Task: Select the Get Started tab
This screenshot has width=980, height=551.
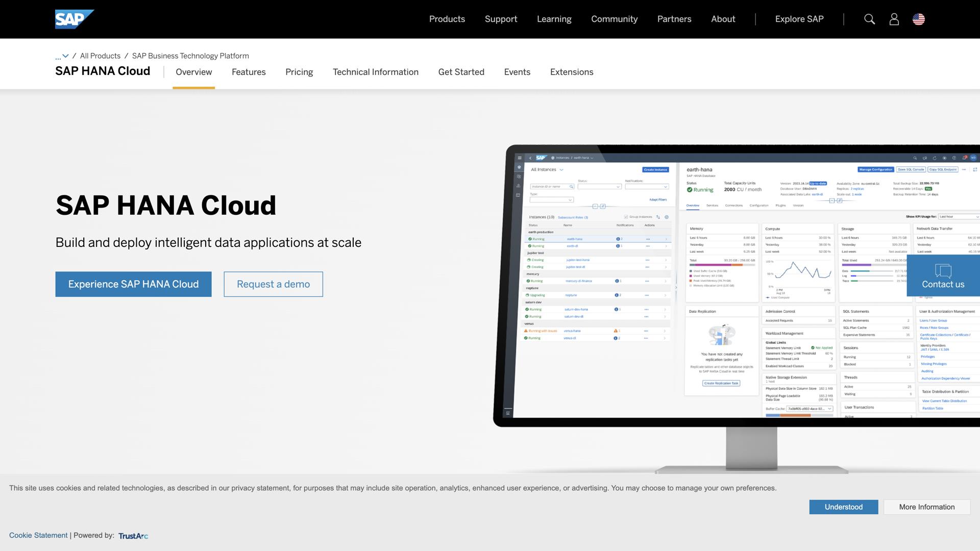Action: point(461,72)
